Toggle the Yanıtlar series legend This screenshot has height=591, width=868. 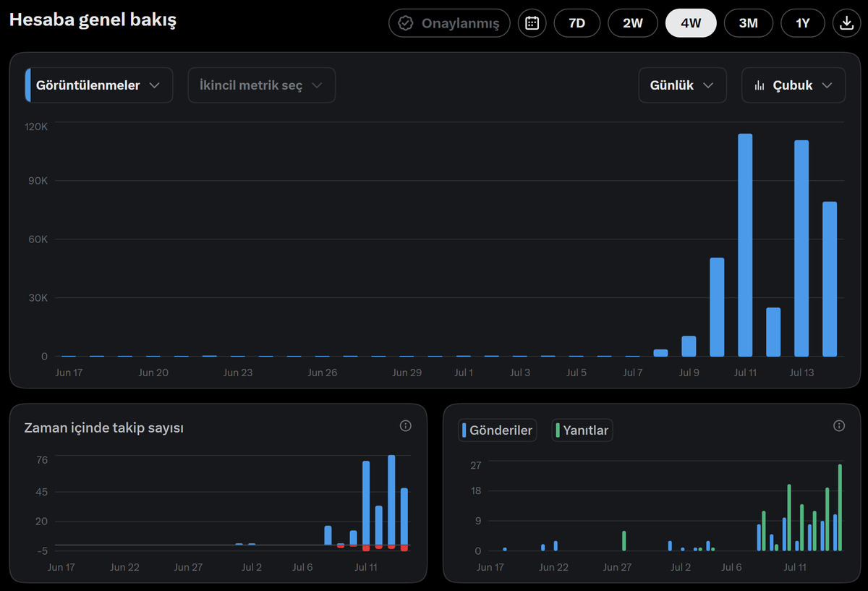point(582,430)
